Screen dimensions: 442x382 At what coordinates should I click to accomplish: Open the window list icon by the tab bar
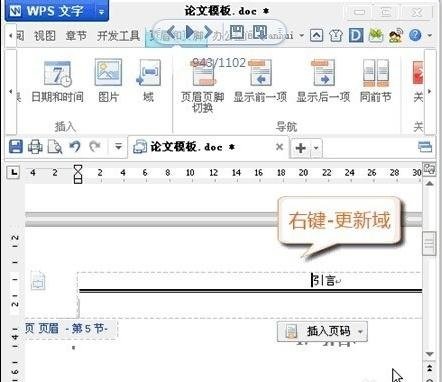[425, 147]
